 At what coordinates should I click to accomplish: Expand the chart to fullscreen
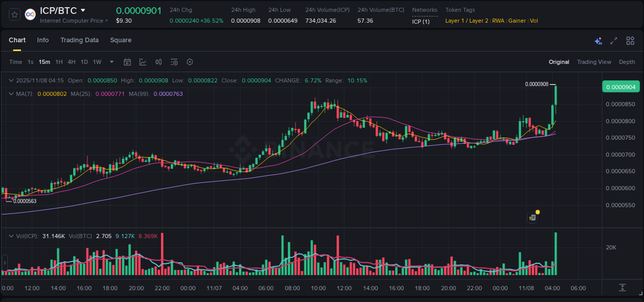pos(613,41)
